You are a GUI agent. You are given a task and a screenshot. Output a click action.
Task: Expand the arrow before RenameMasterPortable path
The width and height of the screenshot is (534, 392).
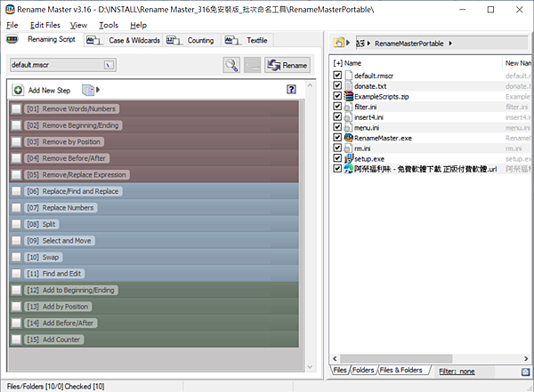pyautogui.click(x=368, y=44)
